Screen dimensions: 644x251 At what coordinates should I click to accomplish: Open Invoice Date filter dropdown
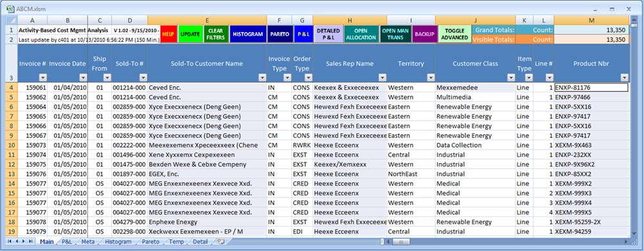tap(83, 78)
